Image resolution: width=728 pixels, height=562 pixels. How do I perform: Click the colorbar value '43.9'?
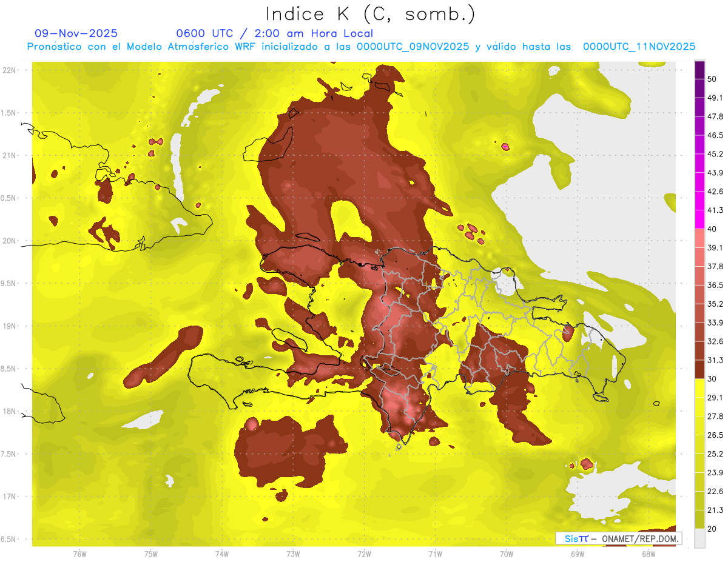click(x=715, y=173)
